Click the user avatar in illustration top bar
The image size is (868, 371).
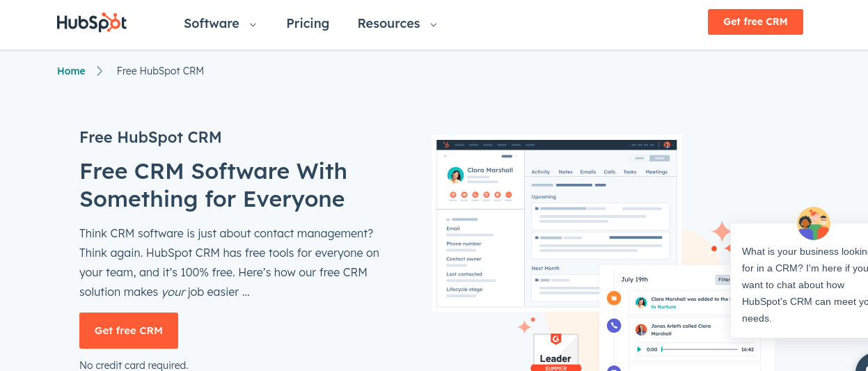[x=666, y=145]
